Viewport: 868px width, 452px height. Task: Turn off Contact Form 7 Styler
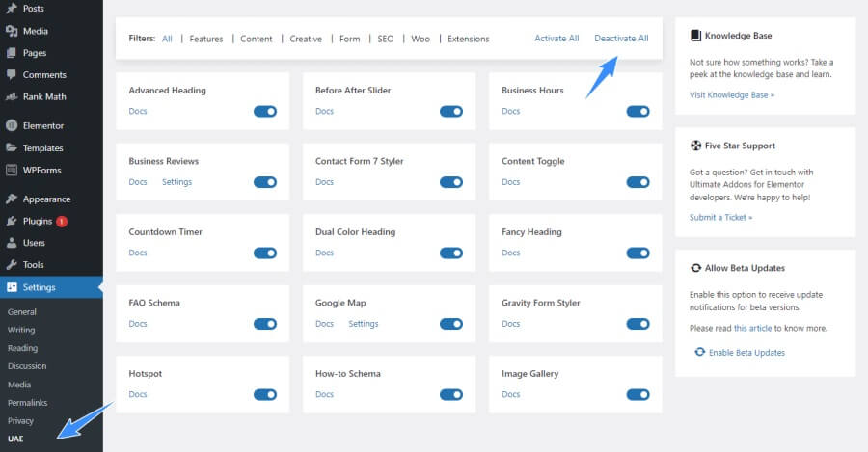pyautogui.click(x=451, y=182)
